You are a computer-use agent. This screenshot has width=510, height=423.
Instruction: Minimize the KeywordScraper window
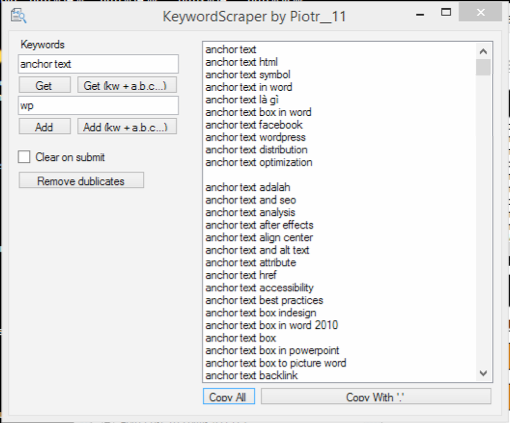pos(420,14)
